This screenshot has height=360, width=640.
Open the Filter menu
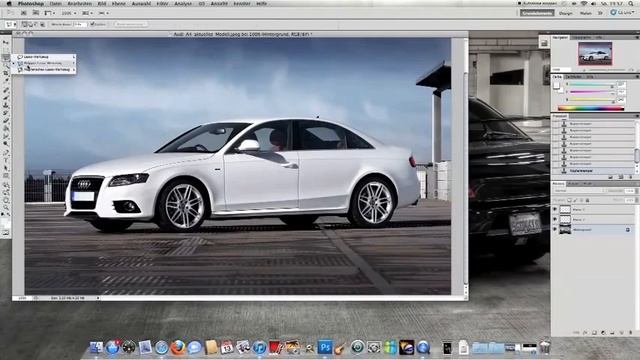(x=162, y=3)
